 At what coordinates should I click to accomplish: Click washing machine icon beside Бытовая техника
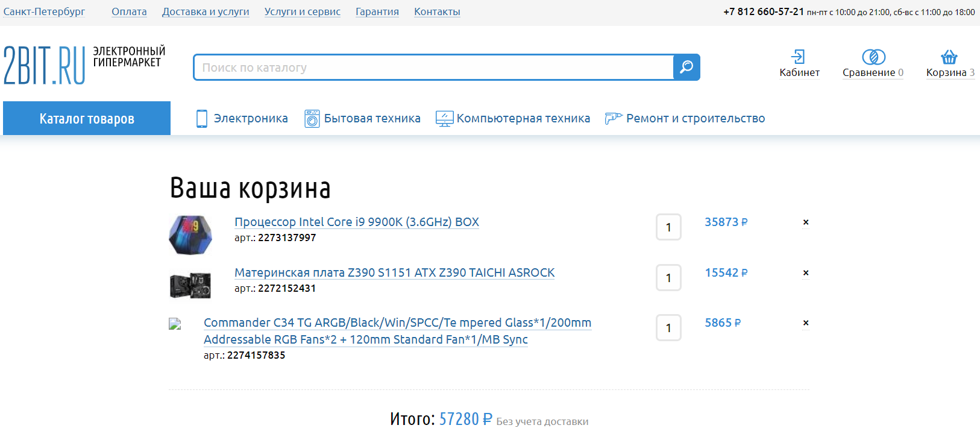[312, 118]
